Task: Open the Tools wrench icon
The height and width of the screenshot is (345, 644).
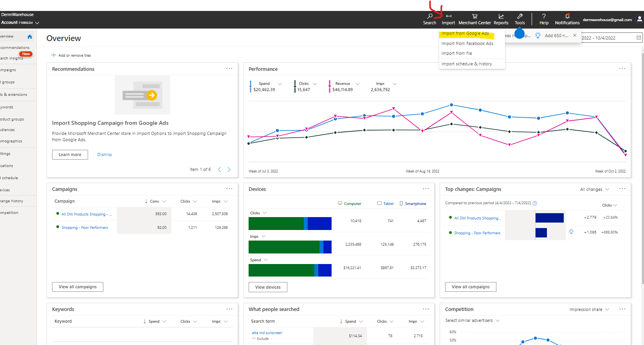Action: coord(520,16)
